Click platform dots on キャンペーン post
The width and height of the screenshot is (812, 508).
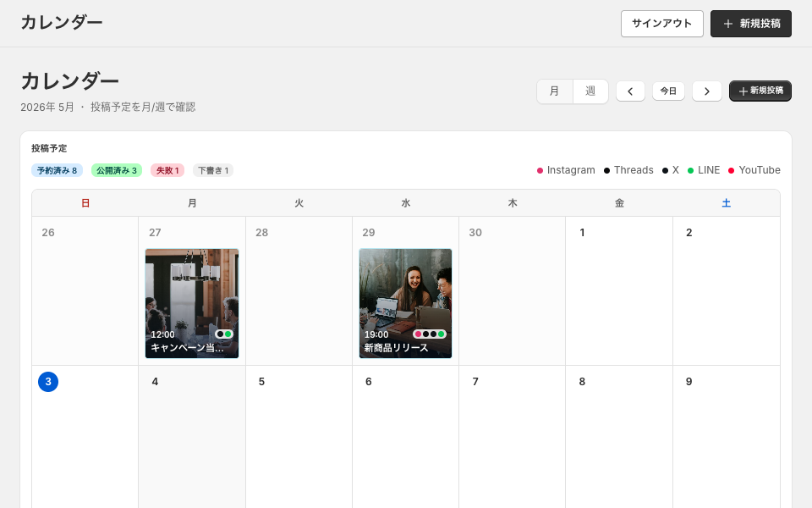pos(223,334)
